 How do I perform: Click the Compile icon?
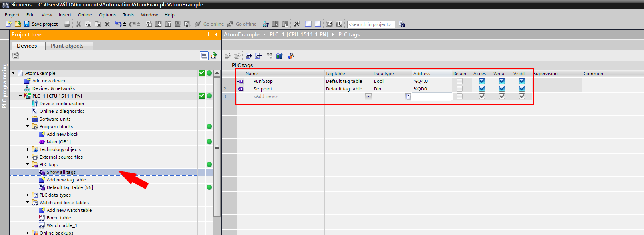click(x=149, y=24)
